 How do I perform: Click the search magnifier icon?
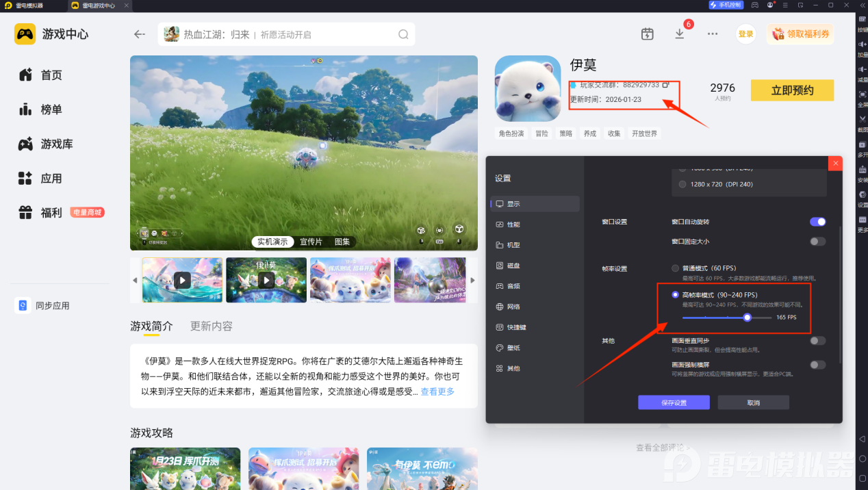pyautogui.click(x=404, y=34)
